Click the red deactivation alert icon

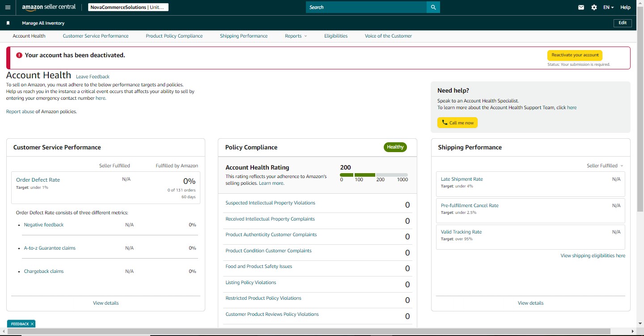click(19, 55)
